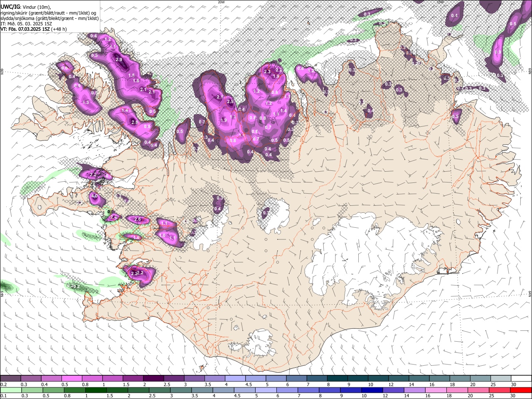Click the '20W' longitude label
The image size is (532, 399).
[x=221, y=2]
